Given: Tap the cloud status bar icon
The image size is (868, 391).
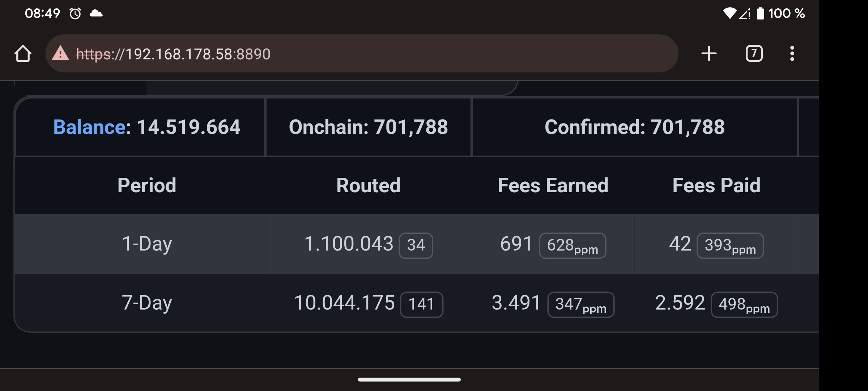Looking at the screenshot, I should tap(96, 13).
